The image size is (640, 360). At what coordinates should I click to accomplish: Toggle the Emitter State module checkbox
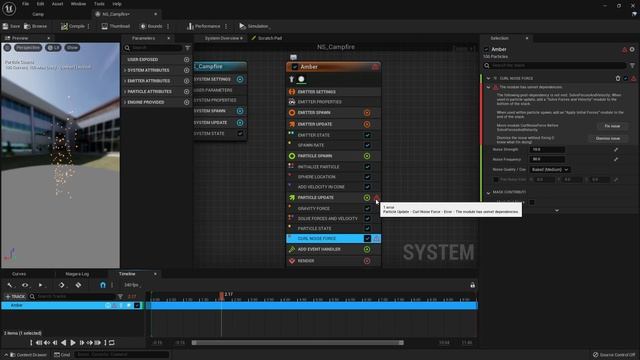click(367, 135)
